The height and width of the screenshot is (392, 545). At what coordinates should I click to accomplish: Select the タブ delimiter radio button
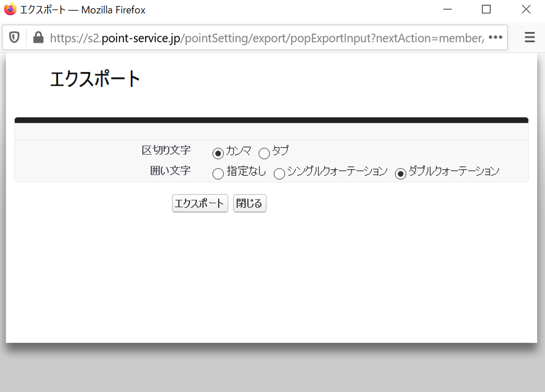[x=264, y=153]
